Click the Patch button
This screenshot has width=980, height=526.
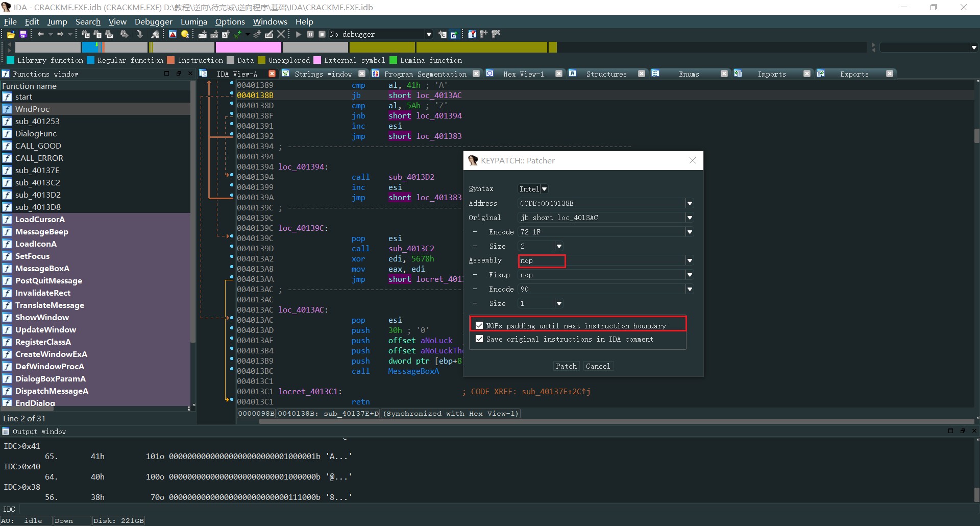(566, 366)
